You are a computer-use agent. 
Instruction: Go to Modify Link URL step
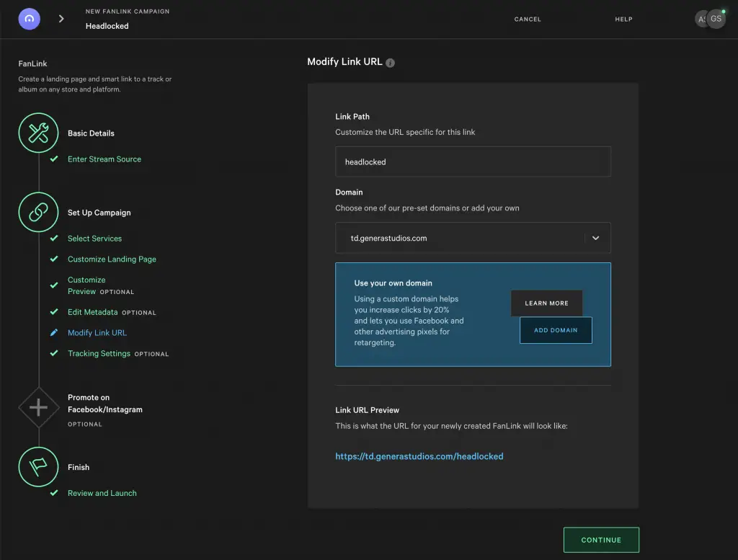click(x=97, y=333)
